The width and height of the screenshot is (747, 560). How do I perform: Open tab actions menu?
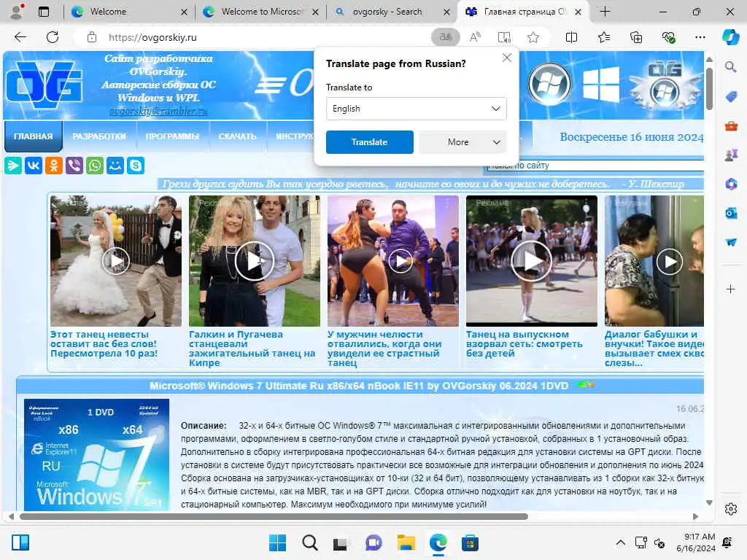point(43,12)
